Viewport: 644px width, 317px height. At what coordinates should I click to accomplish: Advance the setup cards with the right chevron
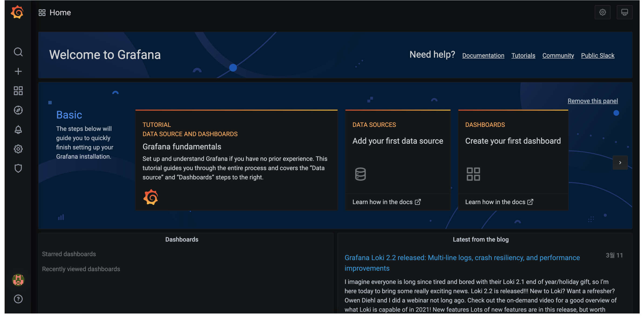click(x=620, y=163)
